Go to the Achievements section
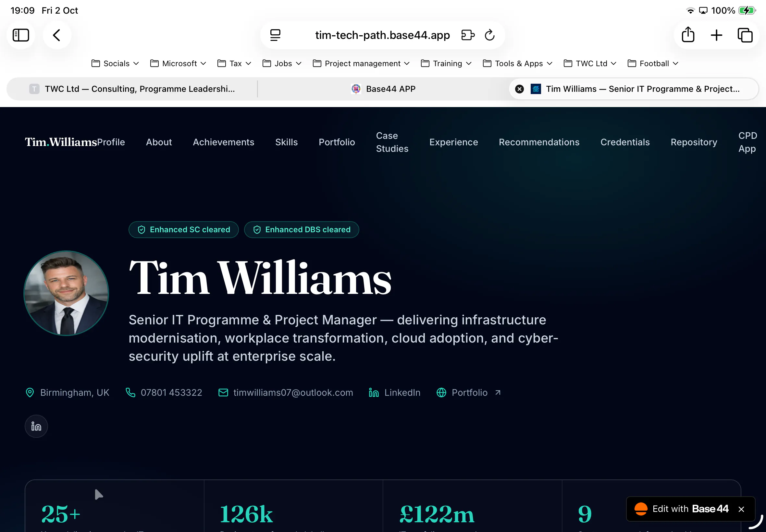The height and width of the screenshot is (532, 766). pyautogui.click(x=223, y=142)
